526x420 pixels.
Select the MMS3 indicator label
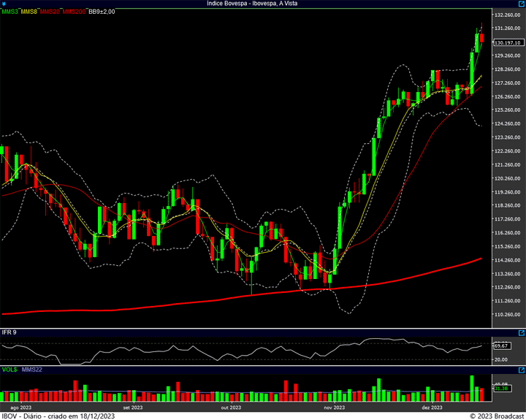pyautogui.click(x=9, y=12)
